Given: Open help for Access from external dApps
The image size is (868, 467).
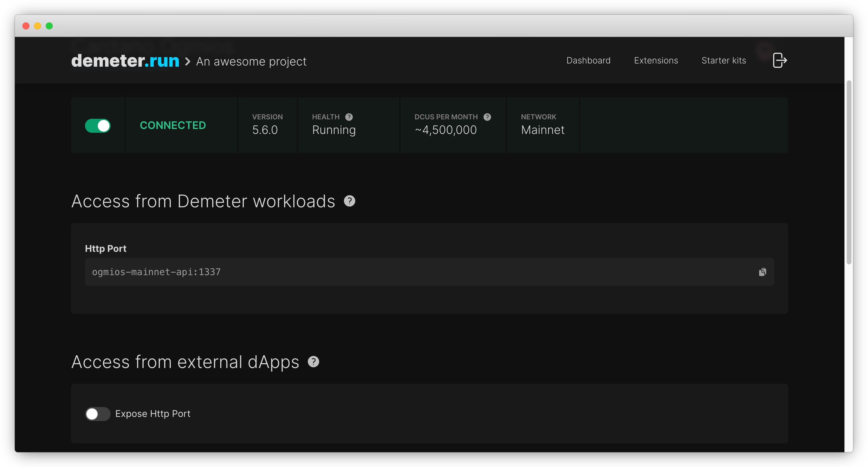Looking at the screenshot, I should tap(313, 362).
